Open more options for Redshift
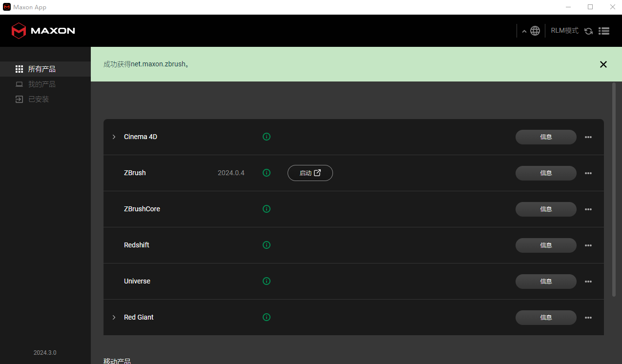 click(588, 245)
